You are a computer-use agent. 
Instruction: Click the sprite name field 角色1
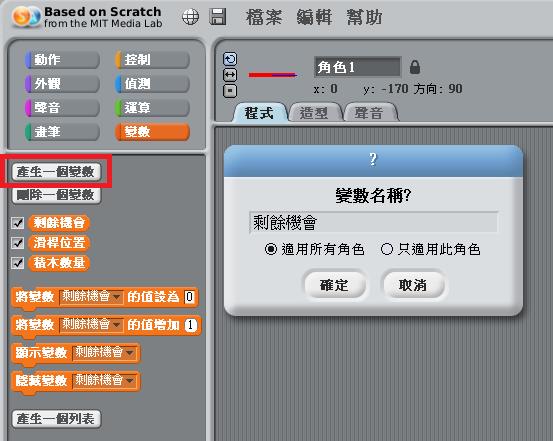point(358,67)
